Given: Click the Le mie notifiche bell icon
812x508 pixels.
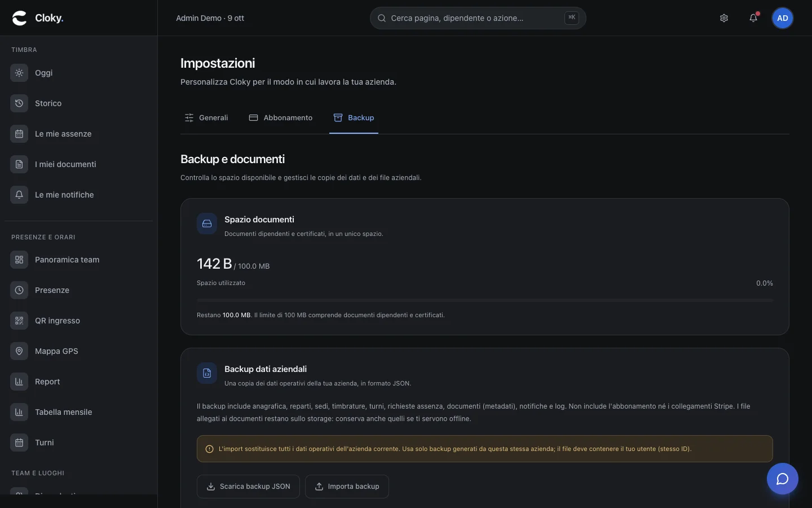Looking at the screenshot, I should coord(19,195).
